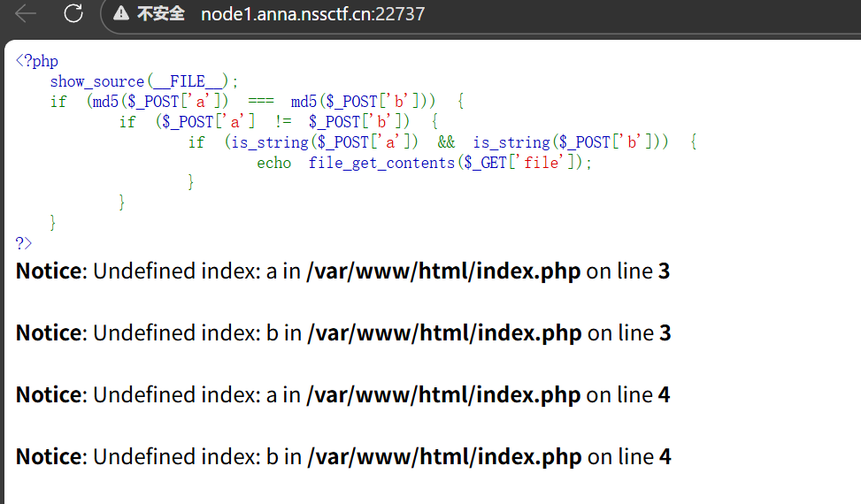Click the security warning triangle icon
The image size is (861, 504).
point(121,13)
